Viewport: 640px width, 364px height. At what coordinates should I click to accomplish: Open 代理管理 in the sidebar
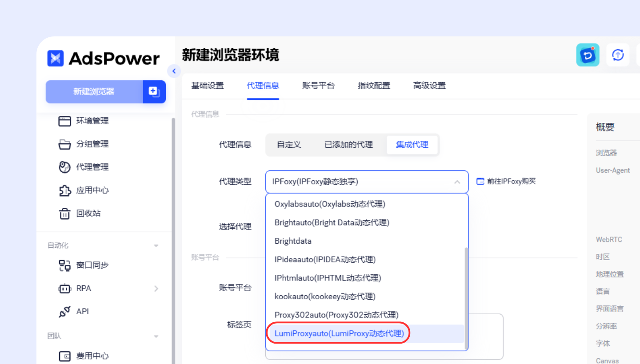92,167
